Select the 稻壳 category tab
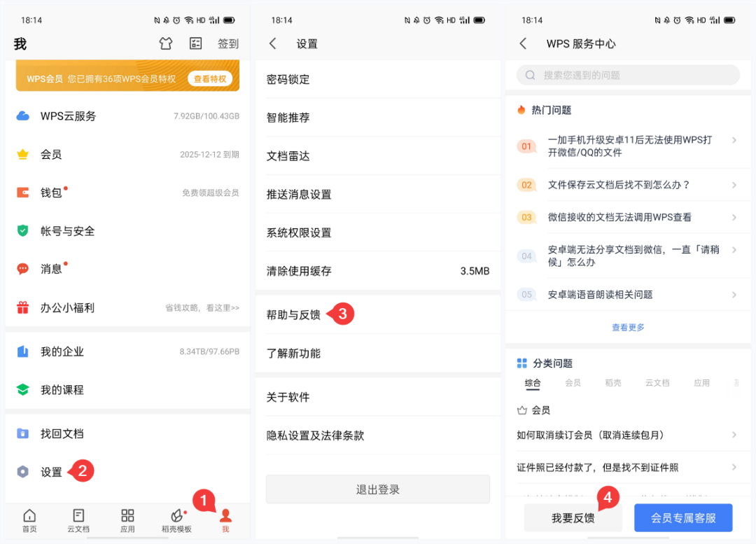 coord(612,383)
